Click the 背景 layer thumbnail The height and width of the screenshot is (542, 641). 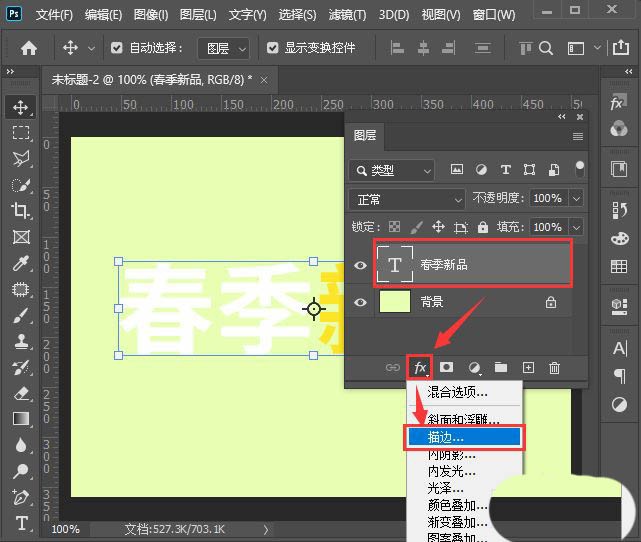396,302
